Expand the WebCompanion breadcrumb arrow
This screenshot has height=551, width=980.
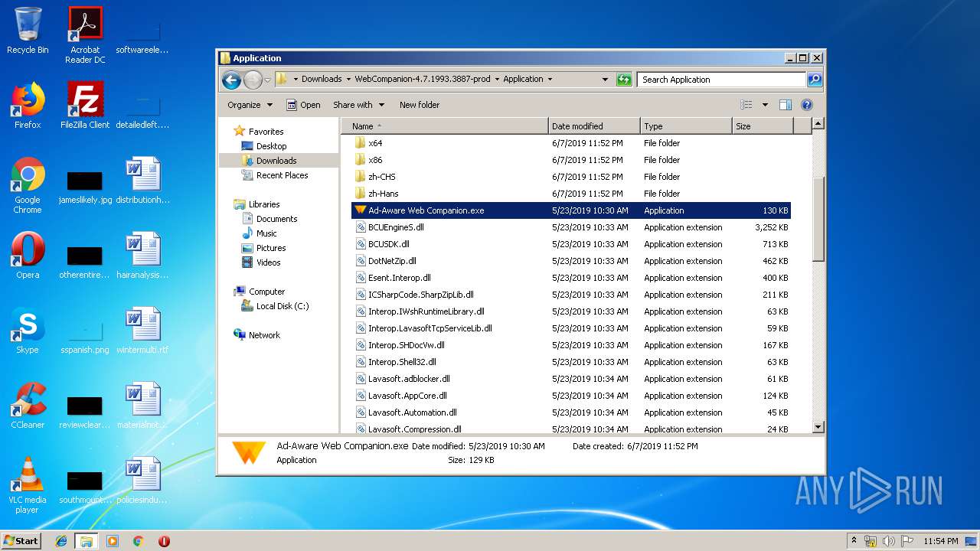click(497, 80)
